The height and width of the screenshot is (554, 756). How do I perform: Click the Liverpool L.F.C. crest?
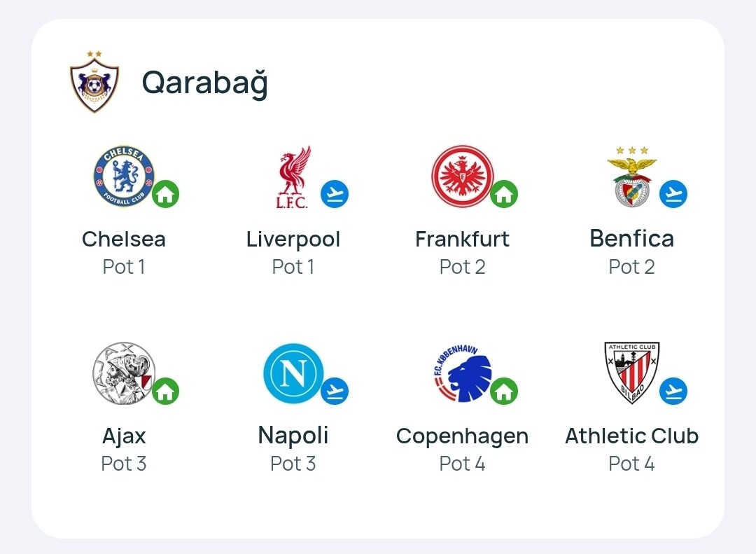point(293,177)
